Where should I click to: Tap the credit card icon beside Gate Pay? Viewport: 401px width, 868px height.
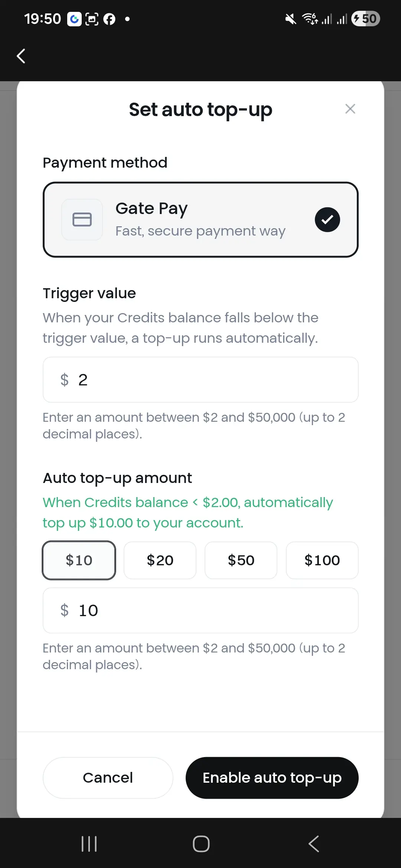(x=82, y=220)
